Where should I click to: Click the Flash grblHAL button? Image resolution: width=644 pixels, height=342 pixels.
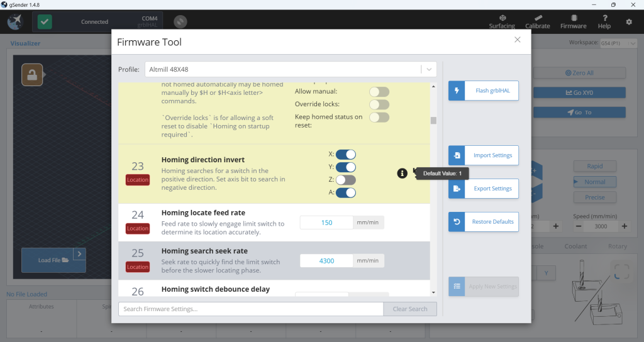click(x=483, y=91)
